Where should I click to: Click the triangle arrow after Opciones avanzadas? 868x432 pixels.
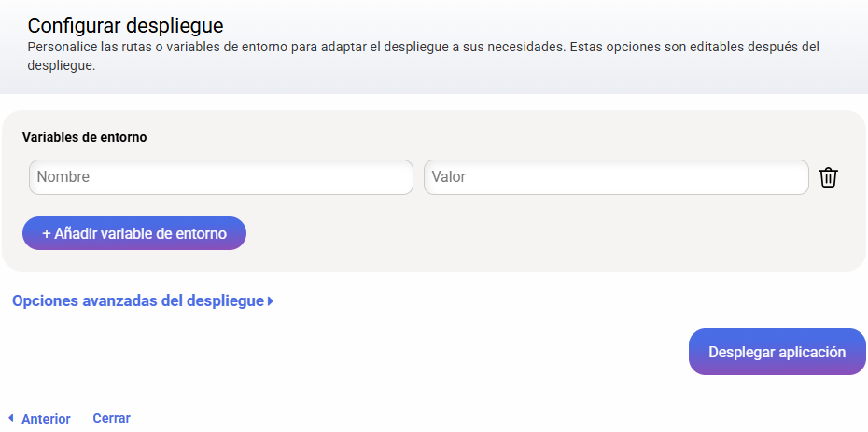[270, 301]
